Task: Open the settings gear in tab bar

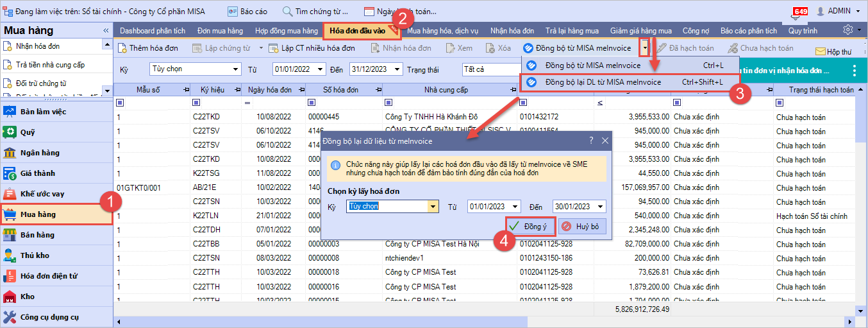Action: coord(848,30)
